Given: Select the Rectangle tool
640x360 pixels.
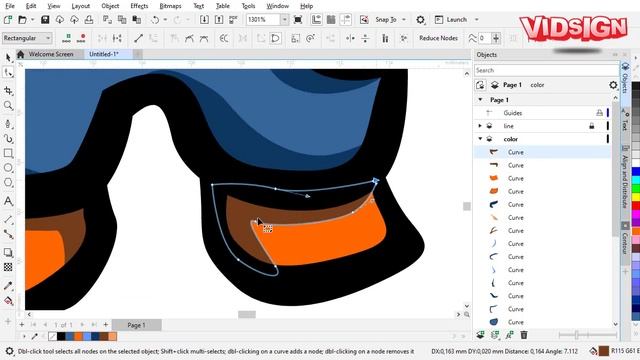Looking at the screenshot, I should (x=8, y=153).
